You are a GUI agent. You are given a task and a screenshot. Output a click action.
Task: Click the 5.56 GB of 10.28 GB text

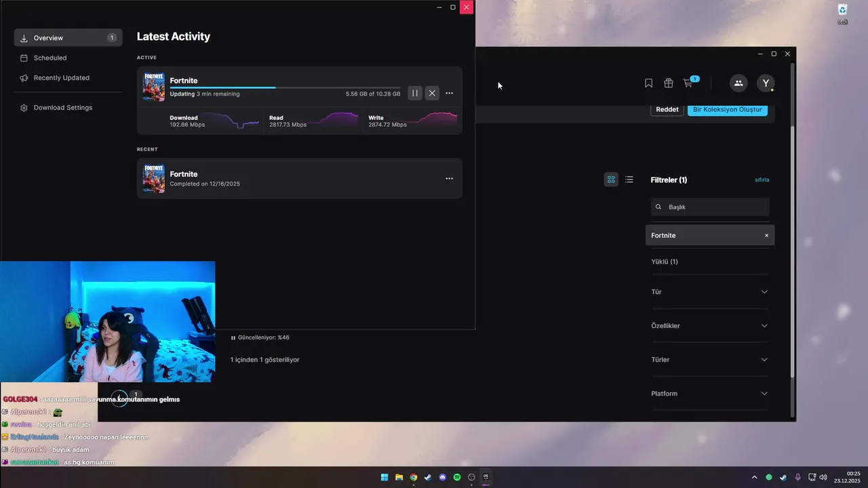(373, 94)
